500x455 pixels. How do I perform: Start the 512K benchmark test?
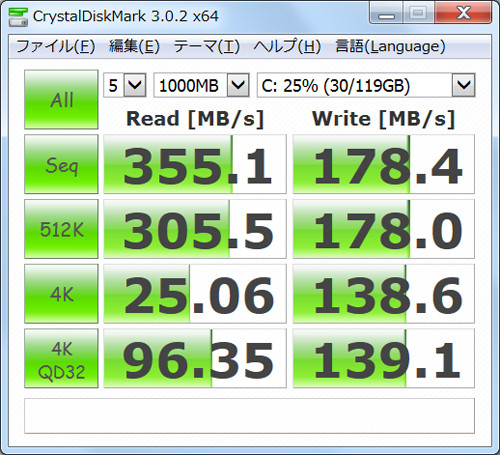tap(61, 229)
